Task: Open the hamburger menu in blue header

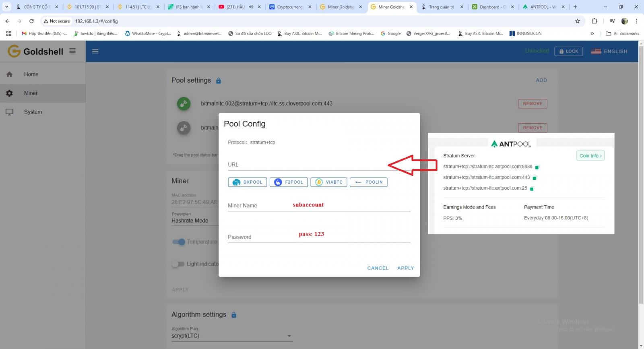Action: 95,51
